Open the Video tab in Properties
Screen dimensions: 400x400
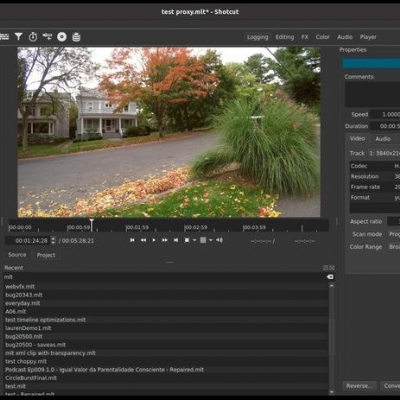[357, 138]
